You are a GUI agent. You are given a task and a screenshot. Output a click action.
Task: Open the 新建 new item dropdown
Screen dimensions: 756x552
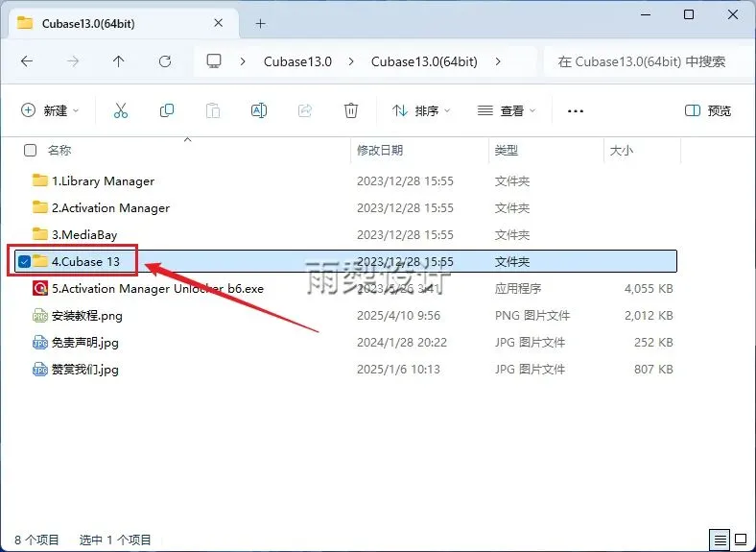tap(50, 110)
